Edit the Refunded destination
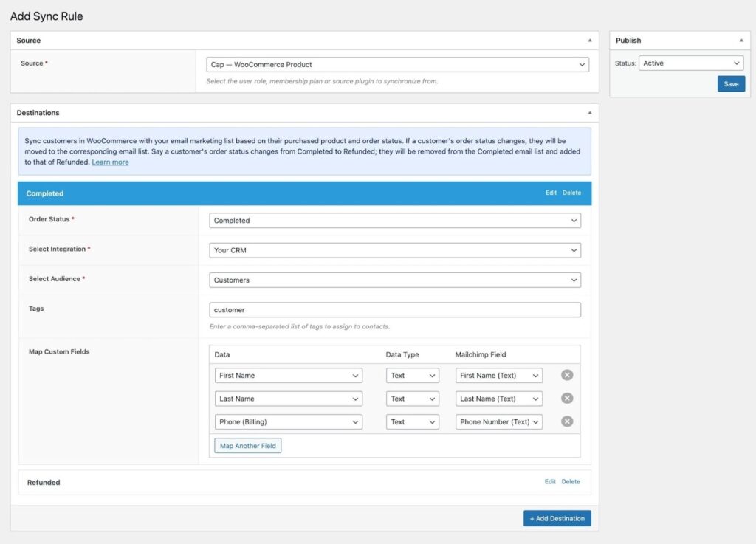Image resolution: width=756 pixels, height=544 pixels. [551, 481]
